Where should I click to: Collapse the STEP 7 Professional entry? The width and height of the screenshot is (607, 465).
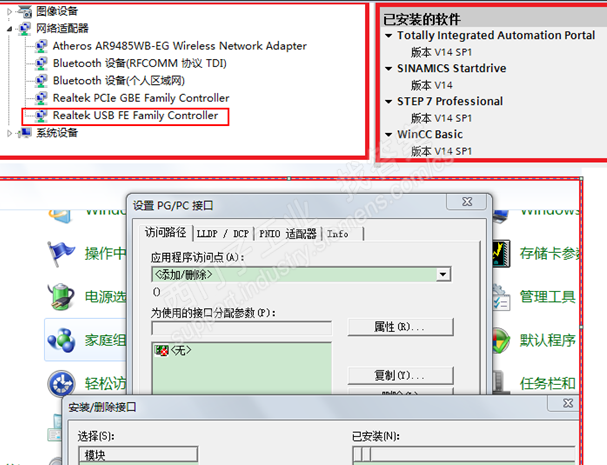pyautogui.click(x=389, y=102)
